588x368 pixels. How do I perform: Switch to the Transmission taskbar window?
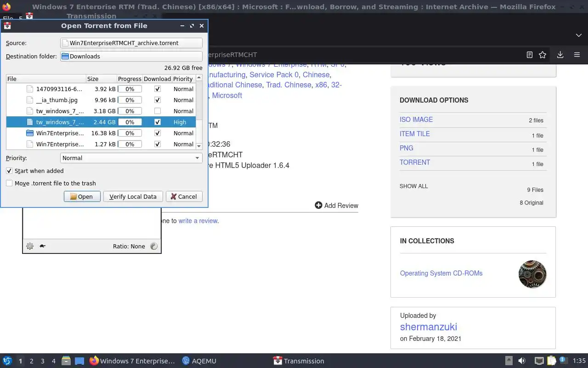tap(299, 361)
